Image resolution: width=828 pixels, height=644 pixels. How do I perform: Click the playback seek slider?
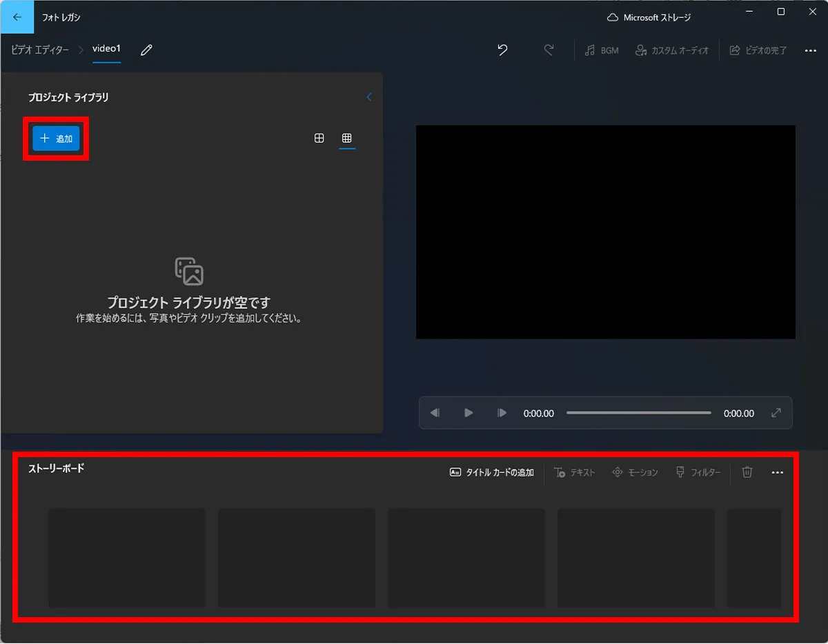coord(638,413)
